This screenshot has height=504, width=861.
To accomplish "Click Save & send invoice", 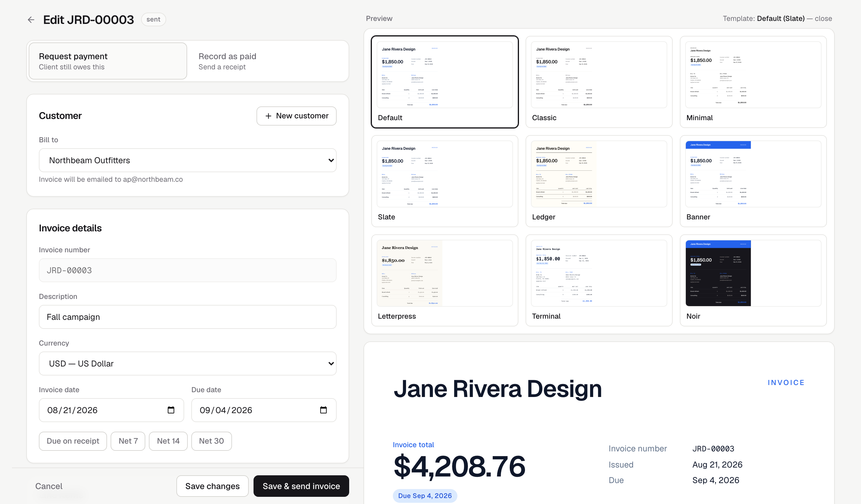I will pos(301,486).
